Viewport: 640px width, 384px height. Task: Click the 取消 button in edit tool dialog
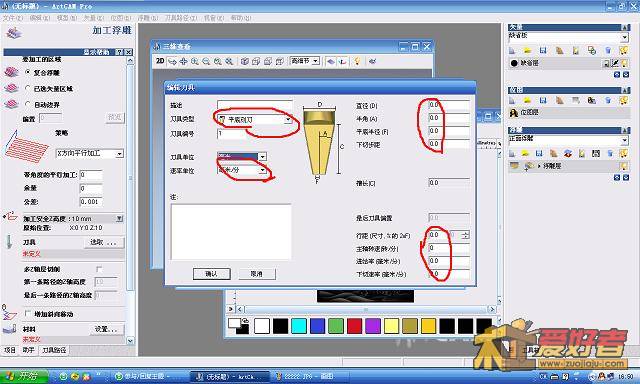pos(257,274)
